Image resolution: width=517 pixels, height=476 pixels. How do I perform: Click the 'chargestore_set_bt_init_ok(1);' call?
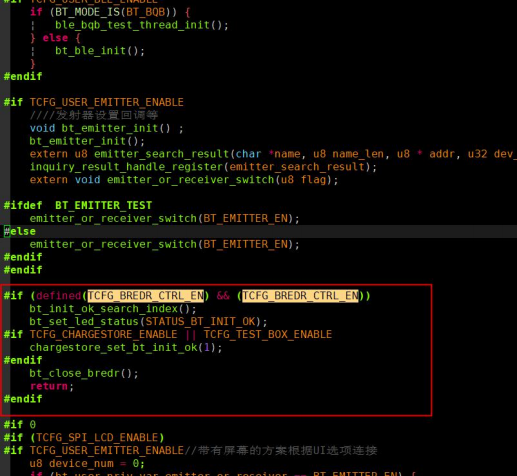(x=126, y=347)
